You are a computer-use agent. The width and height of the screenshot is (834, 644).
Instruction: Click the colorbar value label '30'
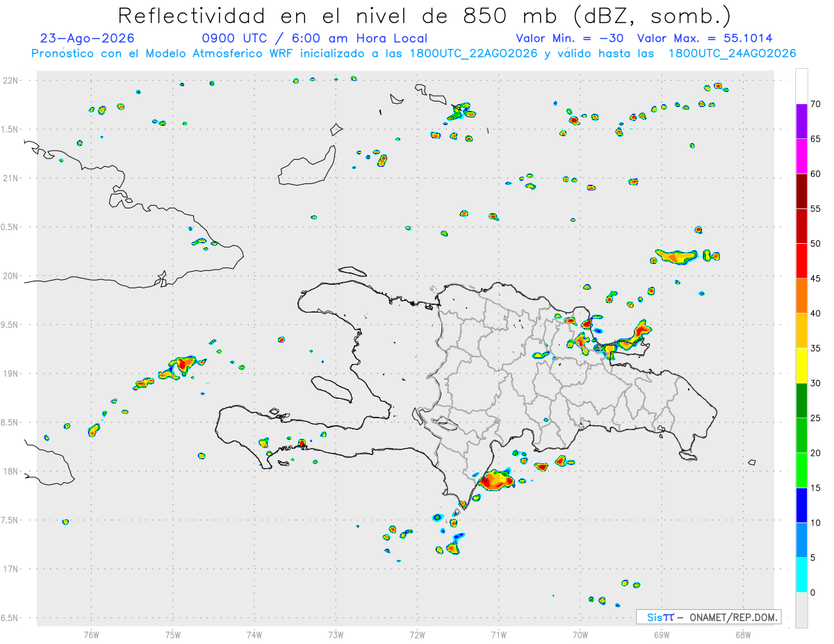816,383
